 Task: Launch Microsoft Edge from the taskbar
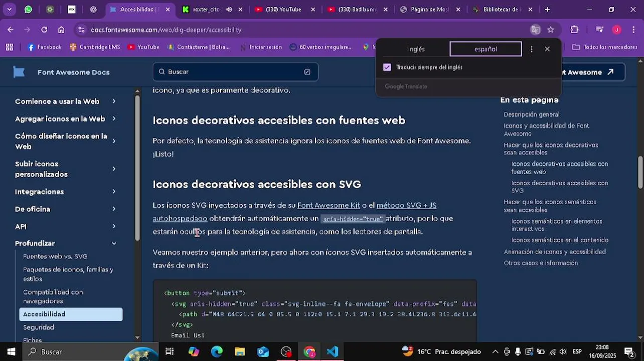[x=217, y=351]
